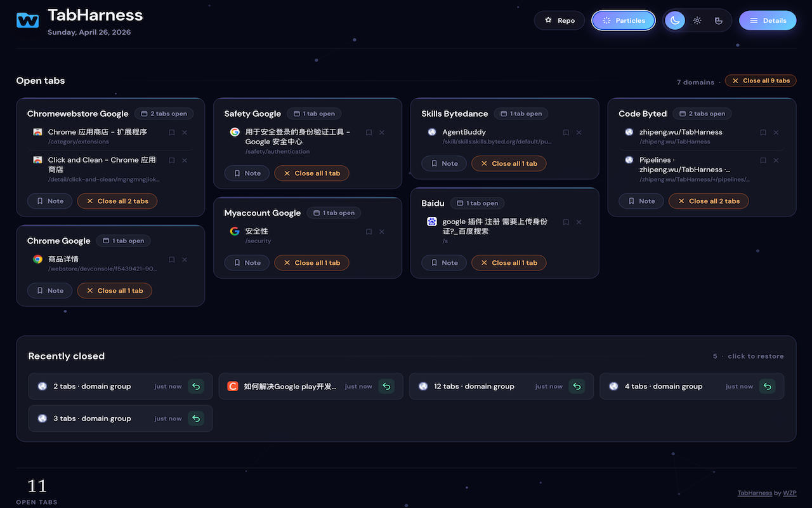
Task: Close all 2 tabs in Code Byted
Action: (709, 201)
